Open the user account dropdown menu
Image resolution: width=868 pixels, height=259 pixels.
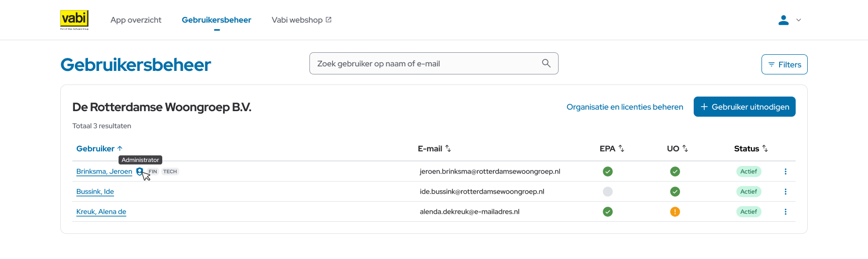[789, 20]
